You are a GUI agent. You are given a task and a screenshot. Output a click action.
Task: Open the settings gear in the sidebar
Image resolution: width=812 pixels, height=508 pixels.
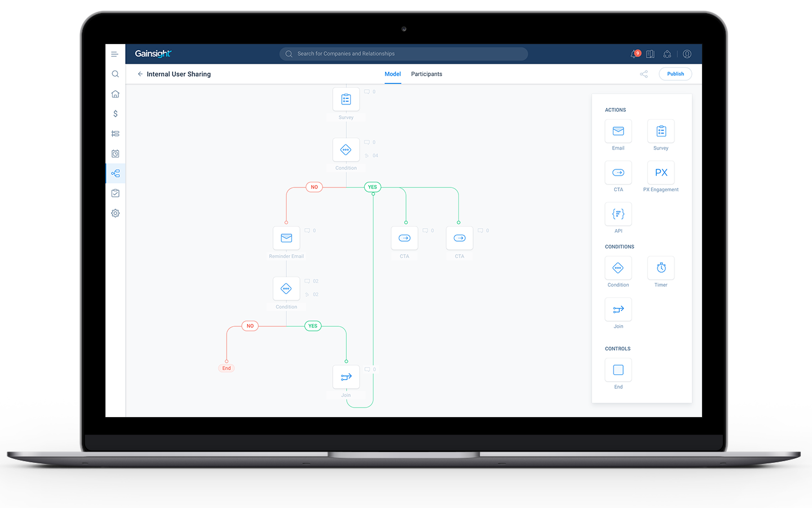click(x=116, y=213)
